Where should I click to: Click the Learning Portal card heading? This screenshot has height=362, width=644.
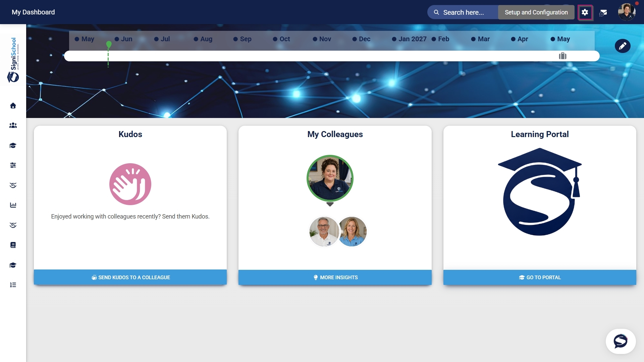[540, 134]
